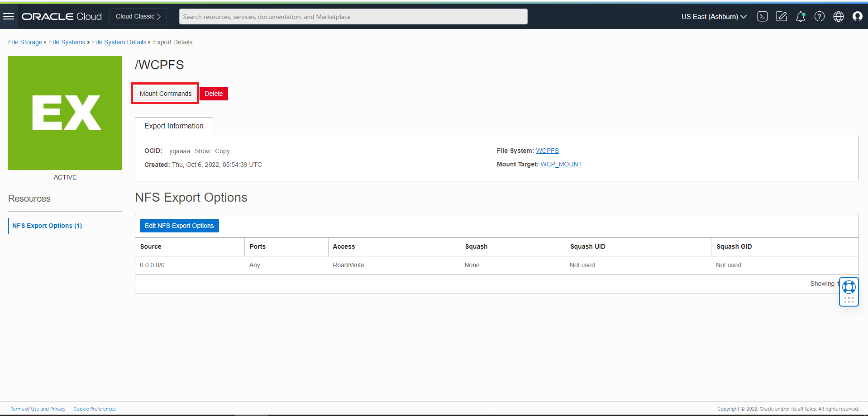Click the red Delete button
Screen dimensions: 868x416
(x=214, y=94)
